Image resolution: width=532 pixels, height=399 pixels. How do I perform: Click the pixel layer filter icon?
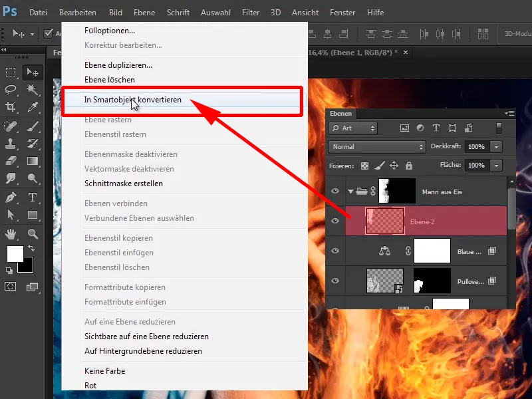pyautogui.click(x=404, y=128)
